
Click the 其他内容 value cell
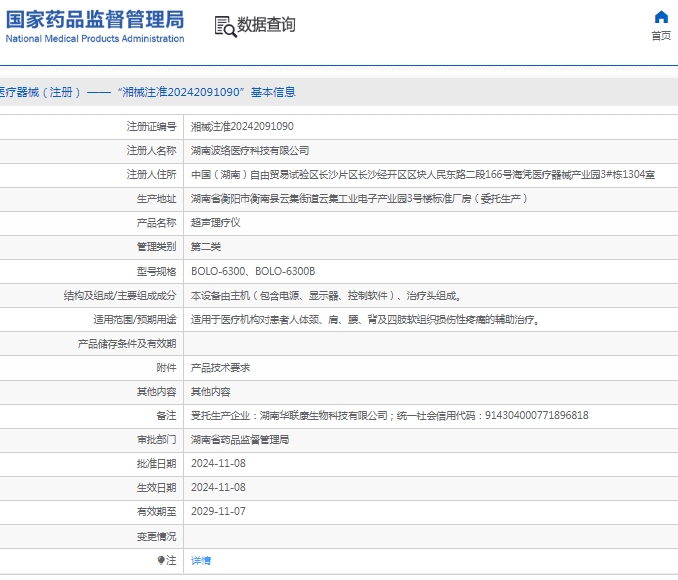tap(211, 392)
